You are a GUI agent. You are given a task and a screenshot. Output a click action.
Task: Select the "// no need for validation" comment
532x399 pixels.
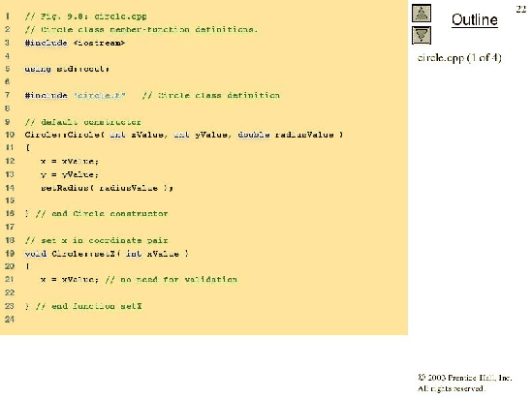pos(171,280)
